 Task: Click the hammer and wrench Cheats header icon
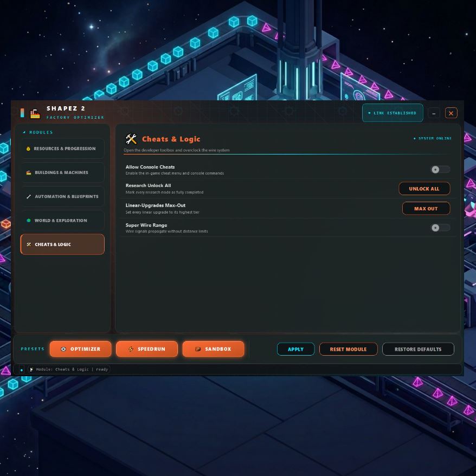pos(131,139)
